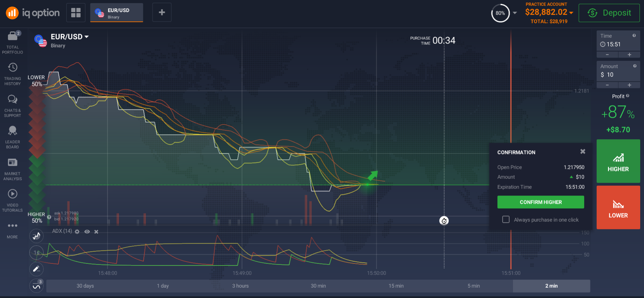Close the Confirmation dialog
644x298 pixels.
pyautogui.click(x=583, y=152)
